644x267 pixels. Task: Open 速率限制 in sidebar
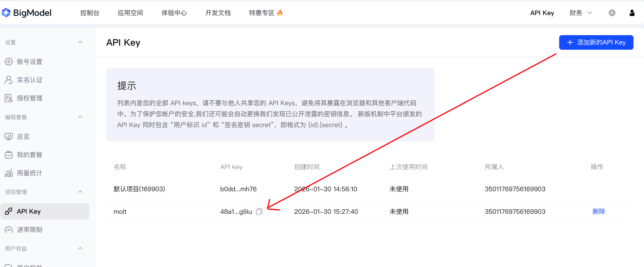29,230
